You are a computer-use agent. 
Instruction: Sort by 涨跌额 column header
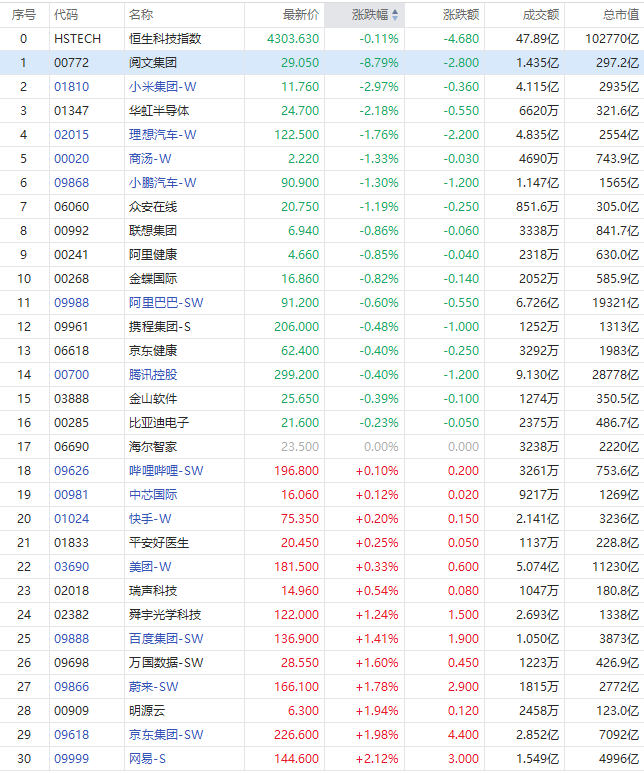pos(461,15)
